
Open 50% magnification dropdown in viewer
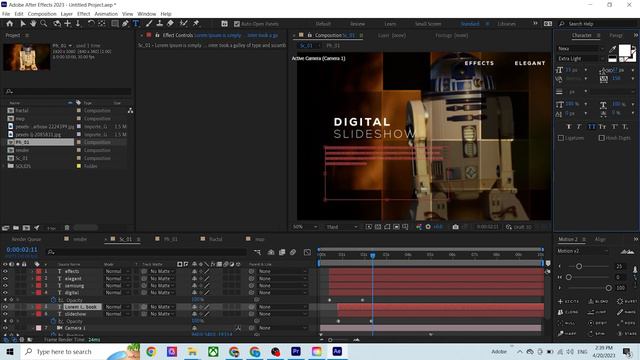[x=305, y=227]
